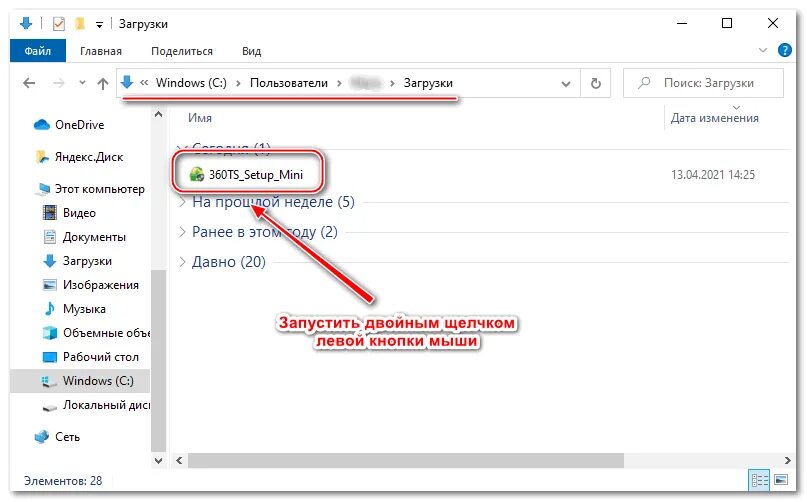Open Help via the blue question mark
This screenshot has width=807, height=502.
tap(785, 50)
